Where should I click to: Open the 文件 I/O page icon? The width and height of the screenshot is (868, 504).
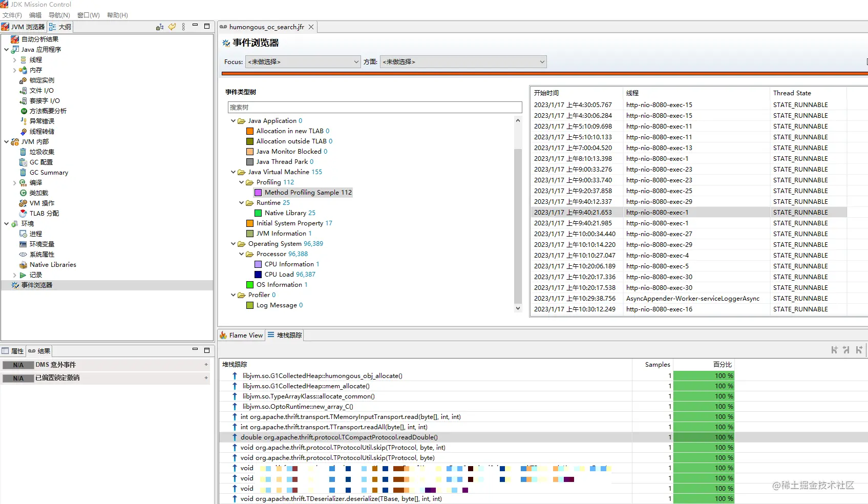coord(23,91)
